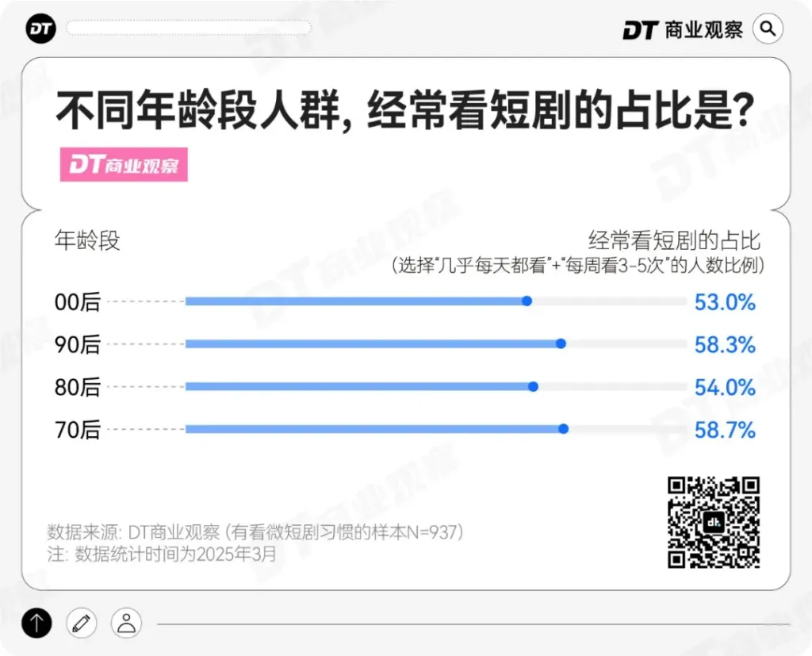Select the 00后 age group label
The height and width of the screenshot is (656, 812).
point(78,302)
